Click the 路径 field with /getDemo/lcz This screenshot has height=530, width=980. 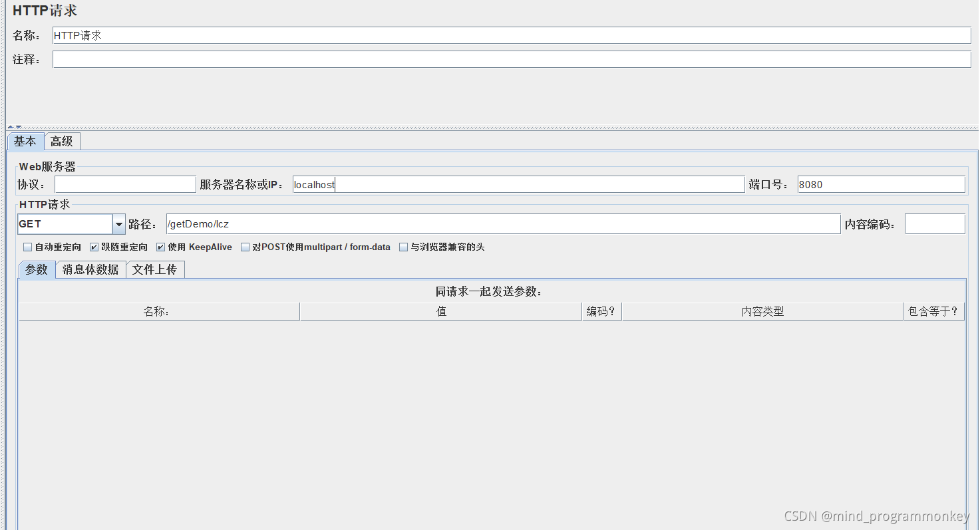[503, 224]
